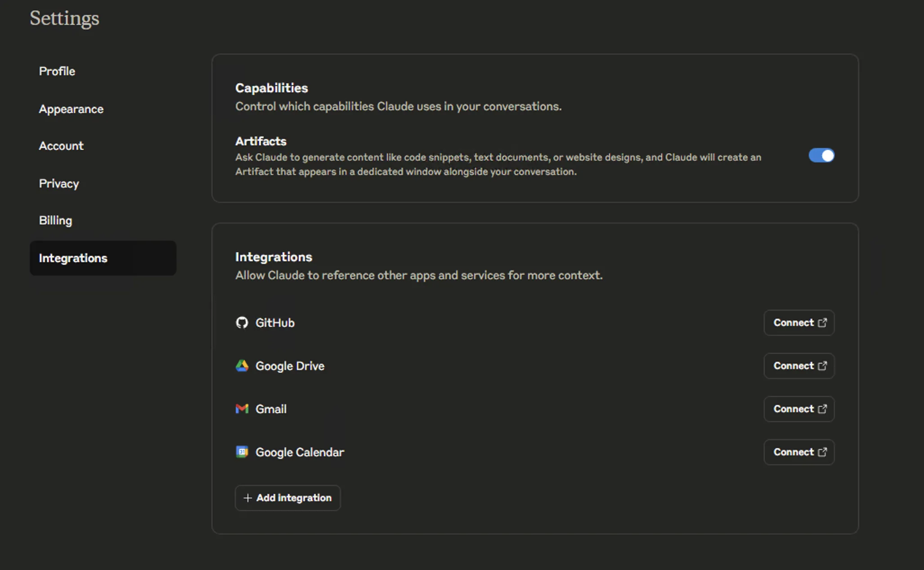
Task: Click external-link icon in GitHub Connect button
Action: 822,323
